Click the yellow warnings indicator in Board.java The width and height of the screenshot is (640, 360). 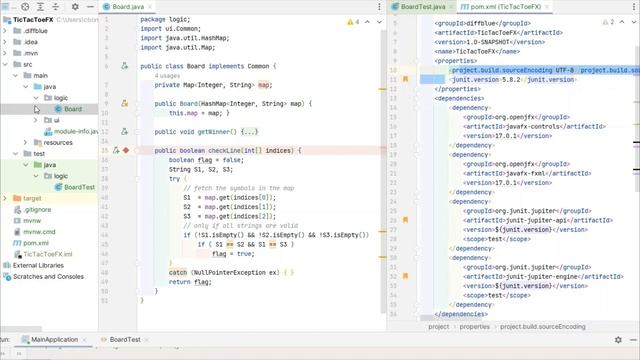click(x=353, y=22)
